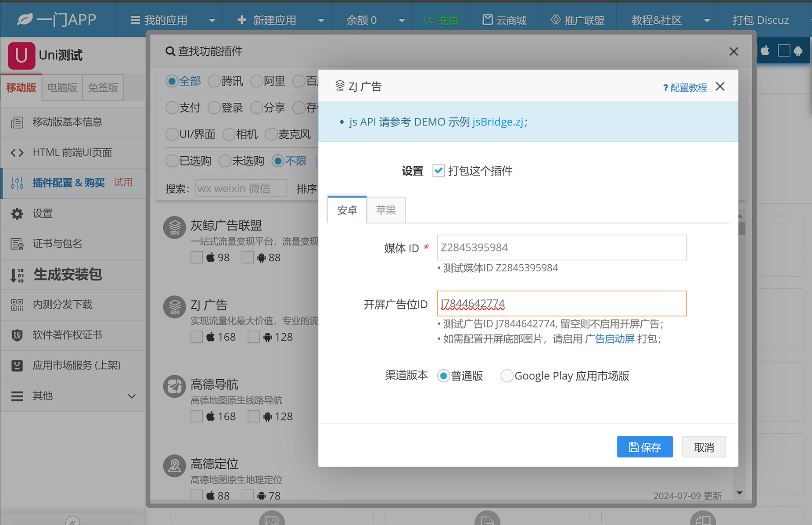
Task: Click the 保存 button
Action: coord(645,447)
